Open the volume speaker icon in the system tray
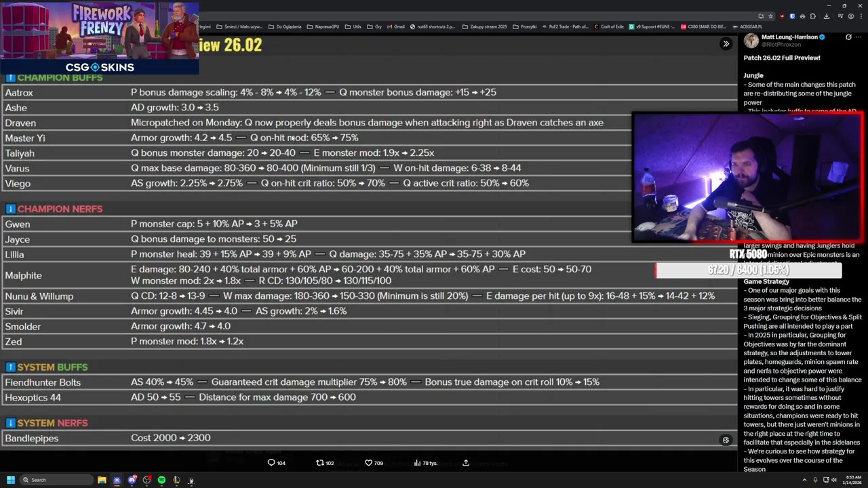Viewport: 868px width, 488px height. point(834,480)
